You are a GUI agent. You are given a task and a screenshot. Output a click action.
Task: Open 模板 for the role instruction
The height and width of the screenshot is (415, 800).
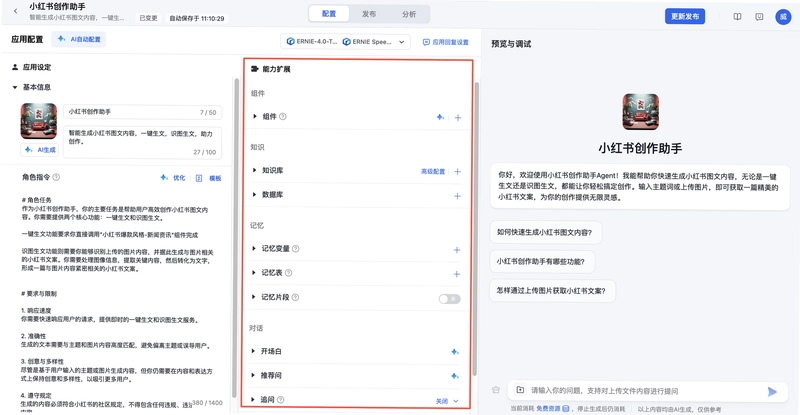(209, 178)
